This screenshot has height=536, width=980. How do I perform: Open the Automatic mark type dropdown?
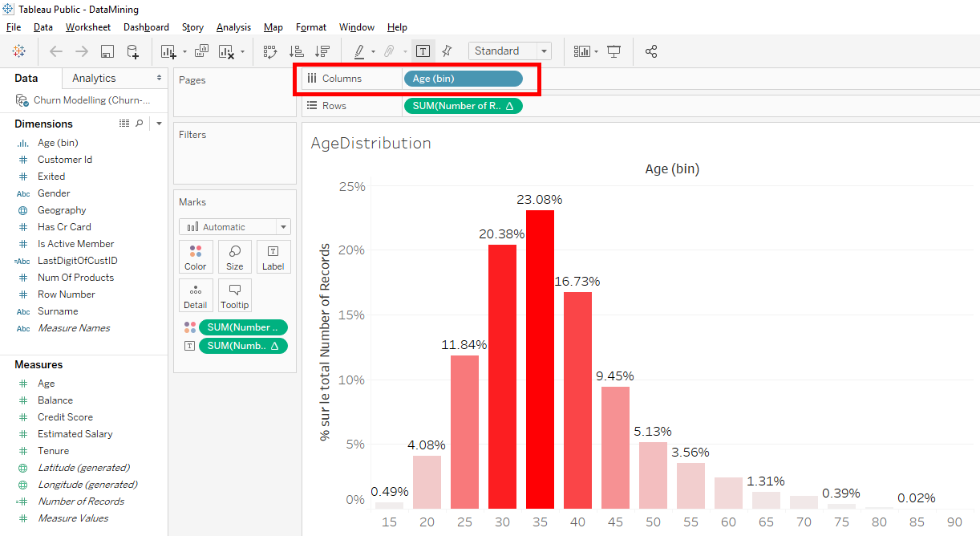[x=235, y=227]
